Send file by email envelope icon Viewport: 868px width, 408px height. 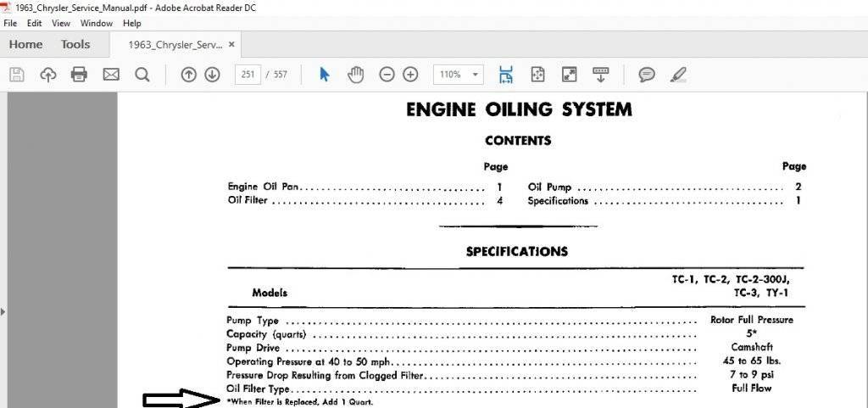tap(111, 75)
